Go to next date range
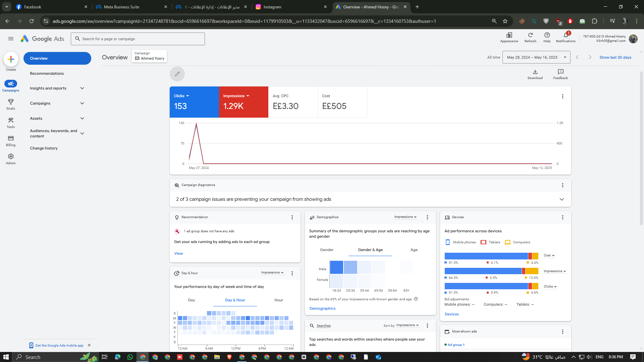This screenshot has width=644, height=362. tap(590, 57)
